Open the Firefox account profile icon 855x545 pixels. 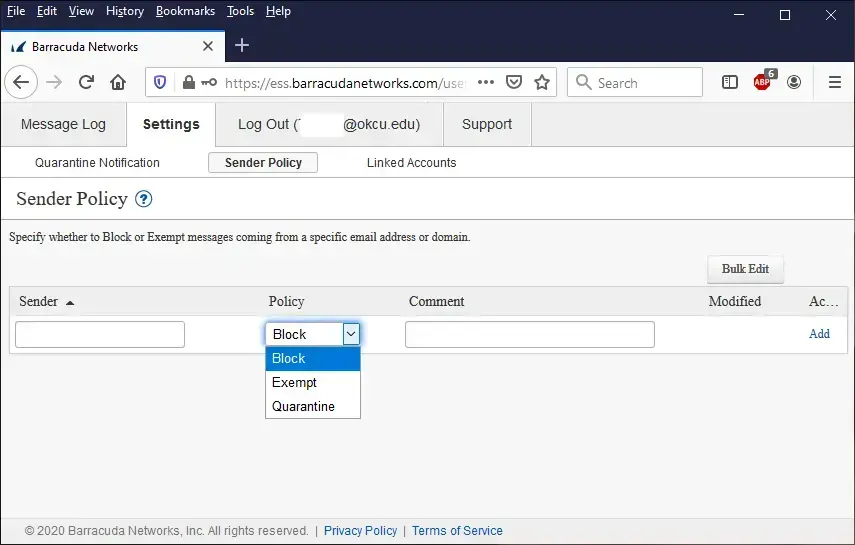point(794,83)
